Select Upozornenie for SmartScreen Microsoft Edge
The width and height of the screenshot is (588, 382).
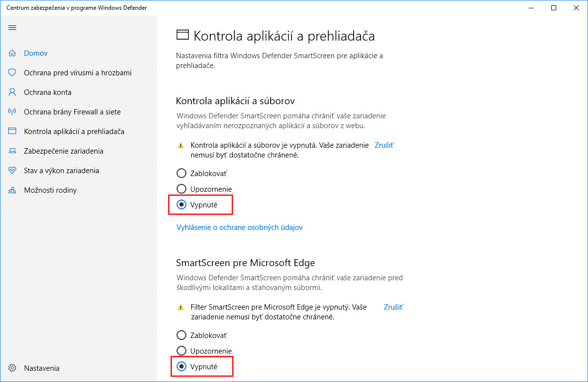181,351
